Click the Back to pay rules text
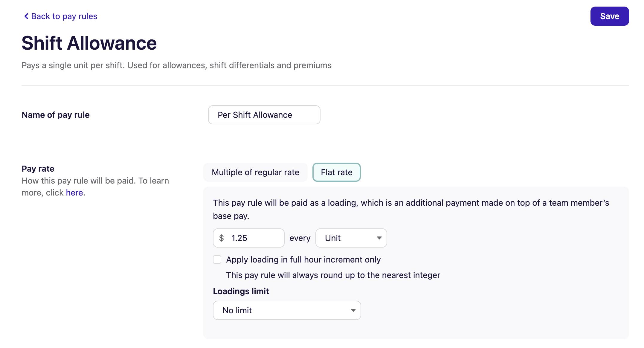Screen dimensions: 644x348 (64, 16)
